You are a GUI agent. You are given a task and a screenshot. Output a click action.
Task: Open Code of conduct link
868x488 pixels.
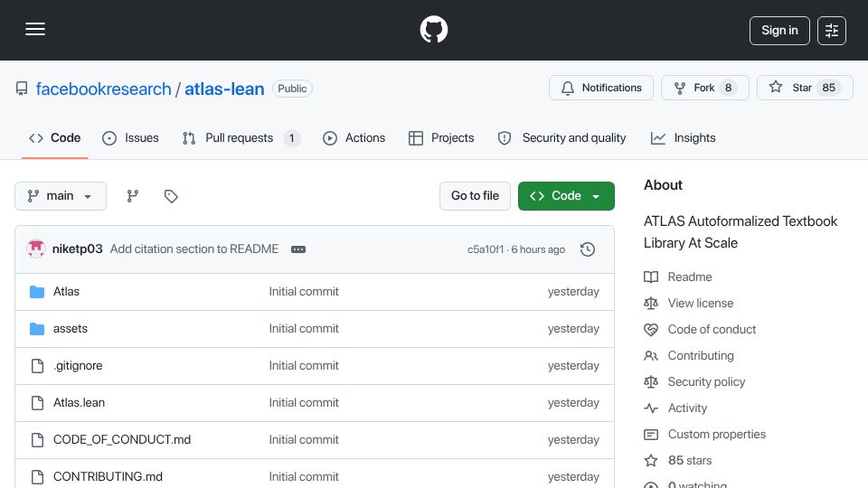[700, 329]
